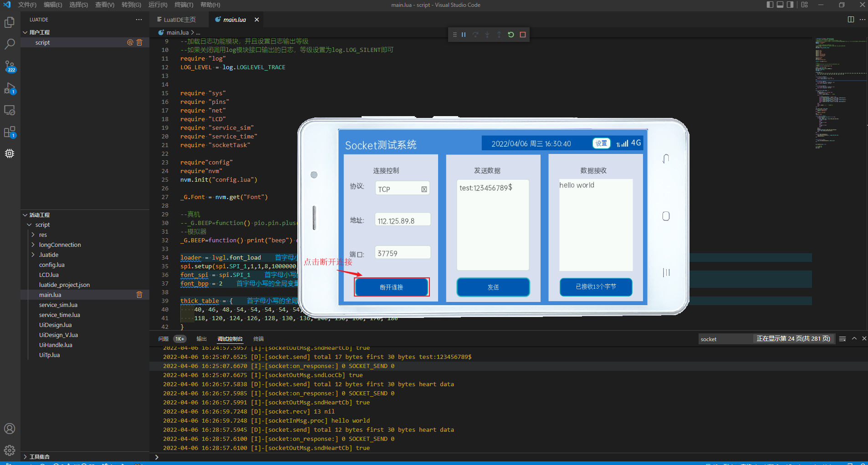Click the code minimap on editor right
The height and width of the screenshot is (465, 868).
pos(840,93)
